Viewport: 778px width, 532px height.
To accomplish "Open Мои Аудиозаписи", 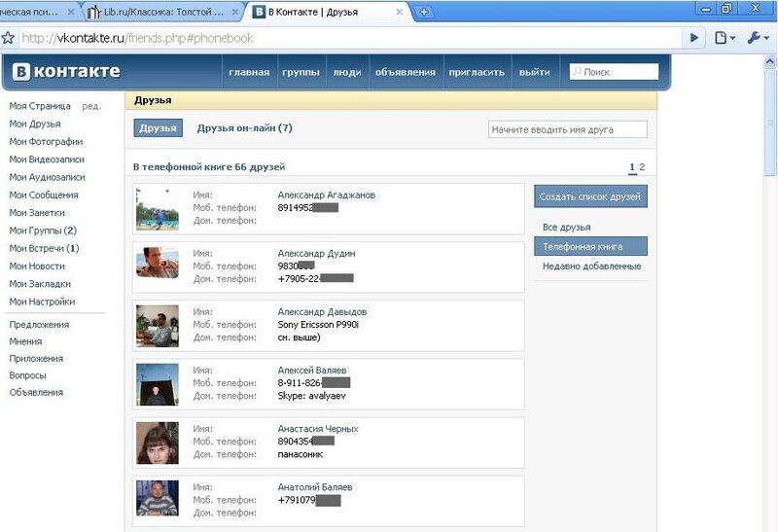I will (47, 177).
